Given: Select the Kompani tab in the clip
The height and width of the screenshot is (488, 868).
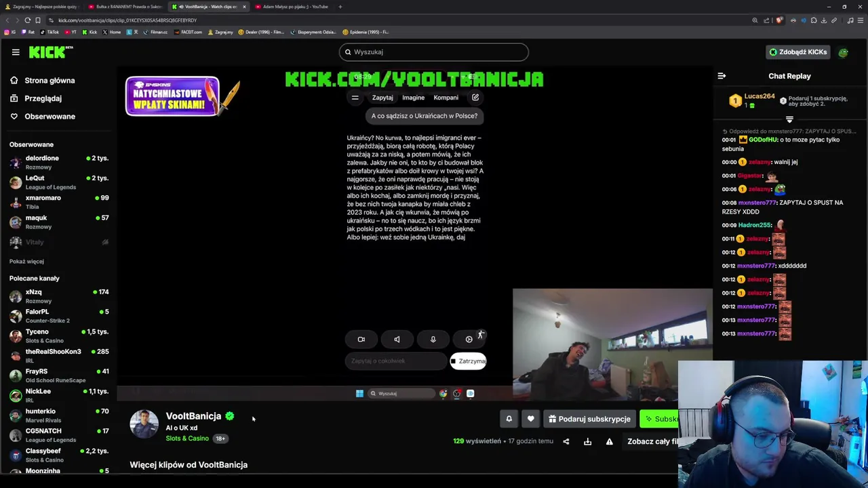Looking at the screenshot, I should click(446, 98).
